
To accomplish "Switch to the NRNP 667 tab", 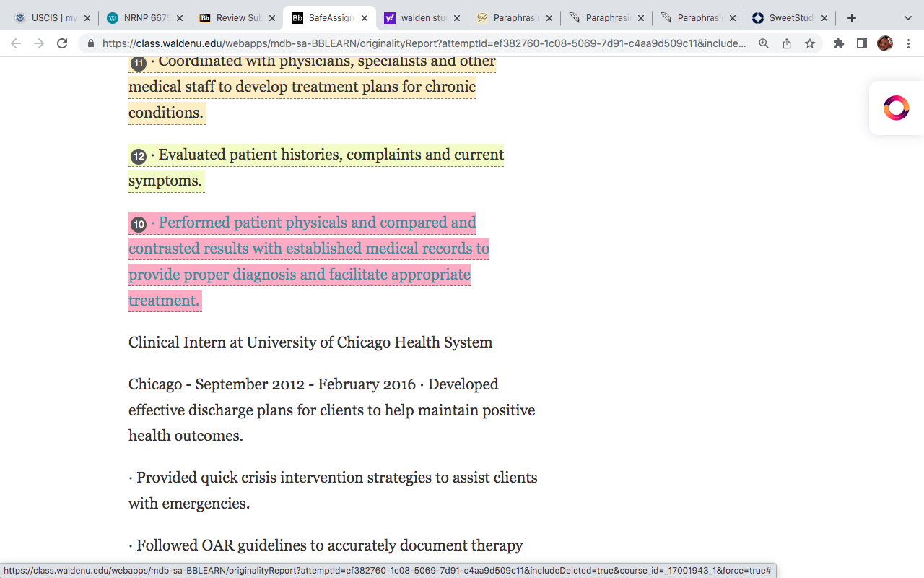I will pos(144,18).
